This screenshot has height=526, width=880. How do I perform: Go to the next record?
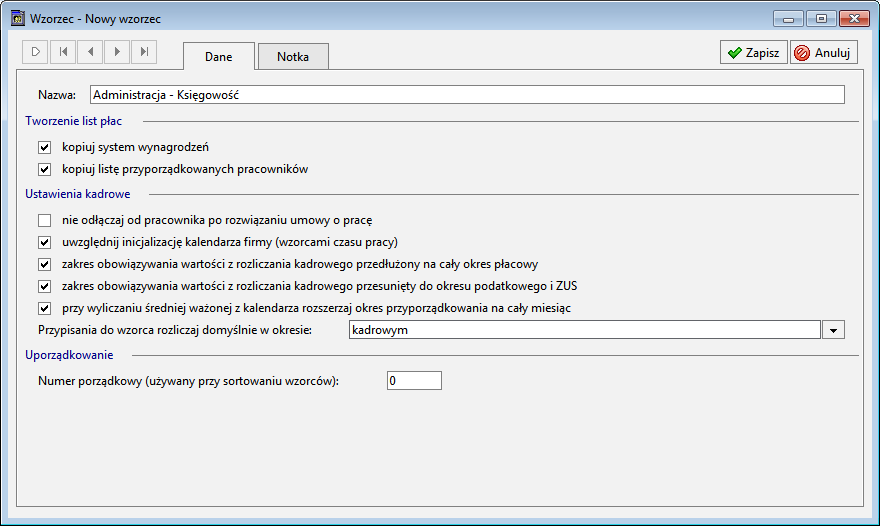117,52
